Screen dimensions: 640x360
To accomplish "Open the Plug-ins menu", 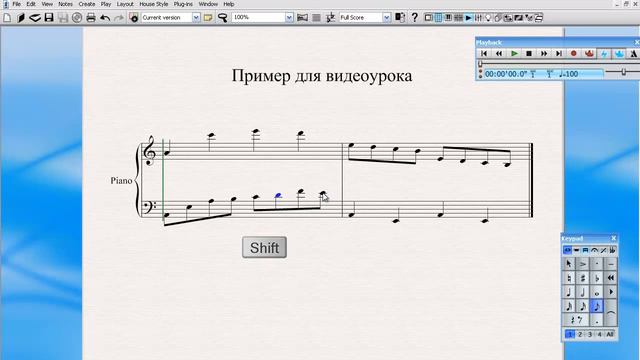I will [183, 4].
